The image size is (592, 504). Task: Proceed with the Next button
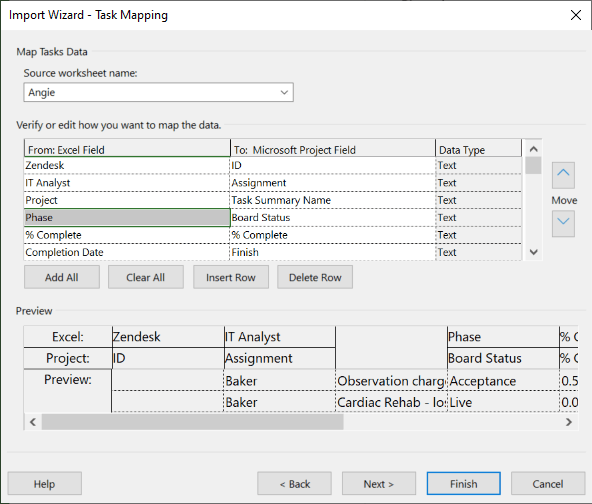click(379, 483)
